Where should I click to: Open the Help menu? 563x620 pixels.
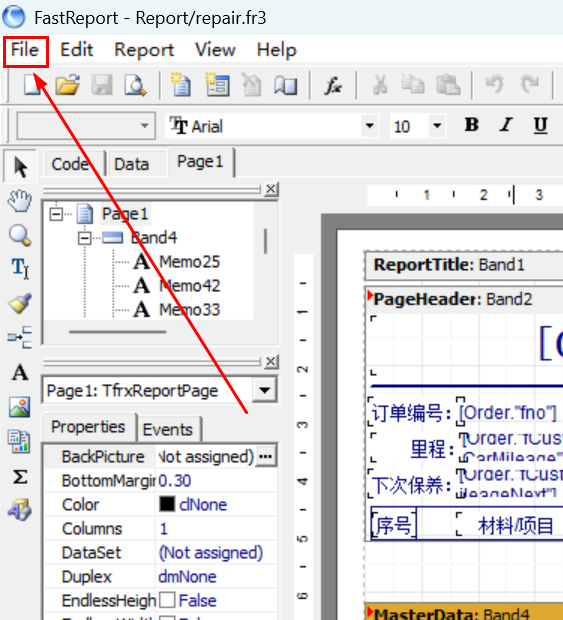tap(276, 50)
